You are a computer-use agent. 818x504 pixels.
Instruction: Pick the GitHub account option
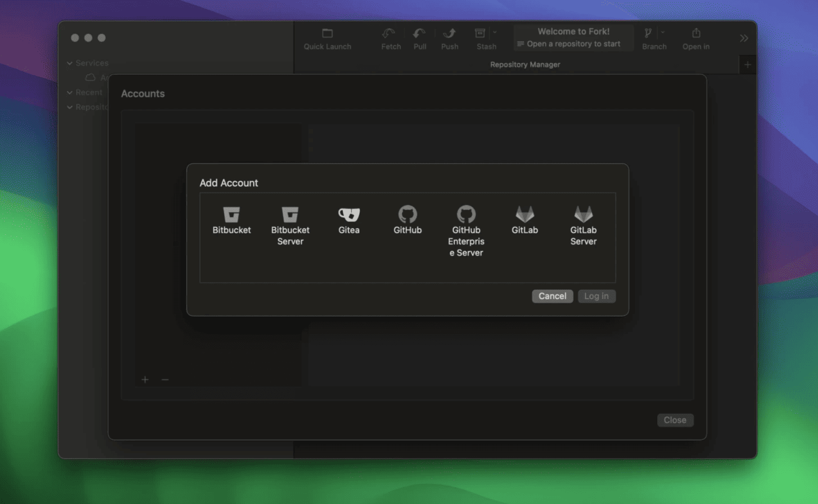point(407,220)
